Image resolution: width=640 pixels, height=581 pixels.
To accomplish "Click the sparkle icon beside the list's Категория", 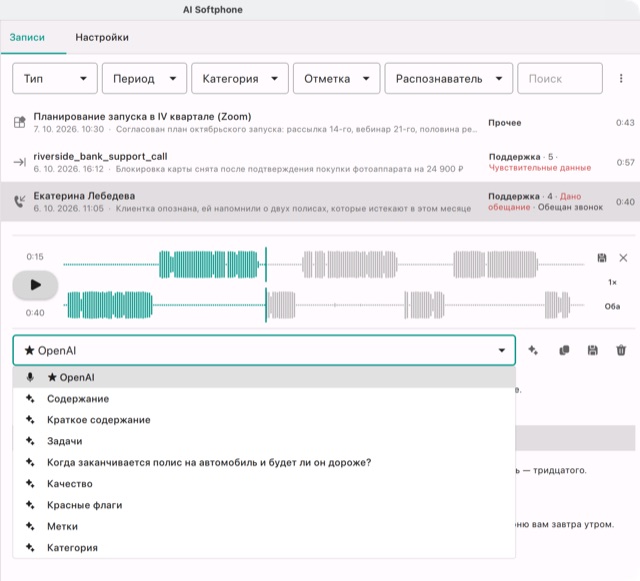I will click(30, 547).
